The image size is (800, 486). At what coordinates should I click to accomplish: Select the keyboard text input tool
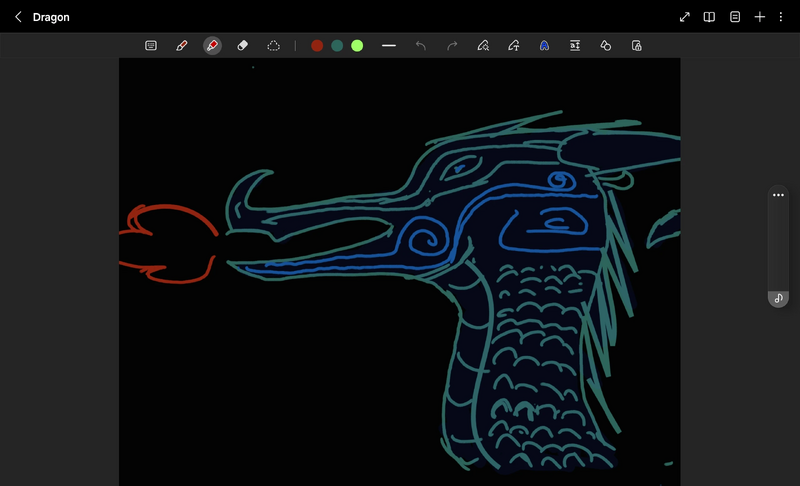coord(151,46)
